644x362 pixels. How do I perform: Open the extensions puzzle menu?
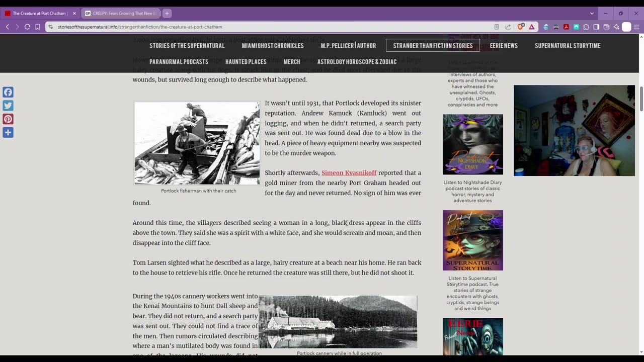(586, 27)
